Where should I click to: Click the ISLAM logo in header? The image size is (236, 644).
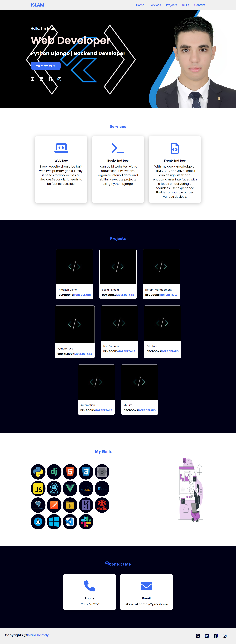click(x=37, y=5)
